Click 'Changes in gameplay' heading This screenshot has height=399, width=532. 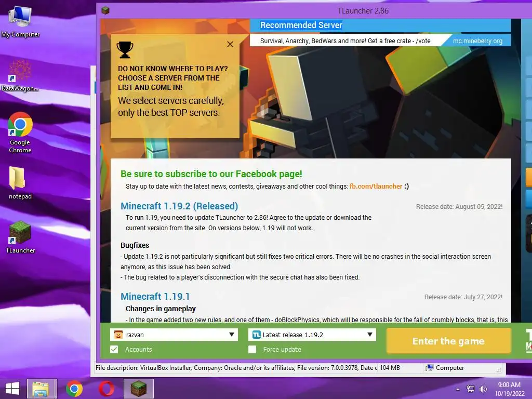pos(161,309)
